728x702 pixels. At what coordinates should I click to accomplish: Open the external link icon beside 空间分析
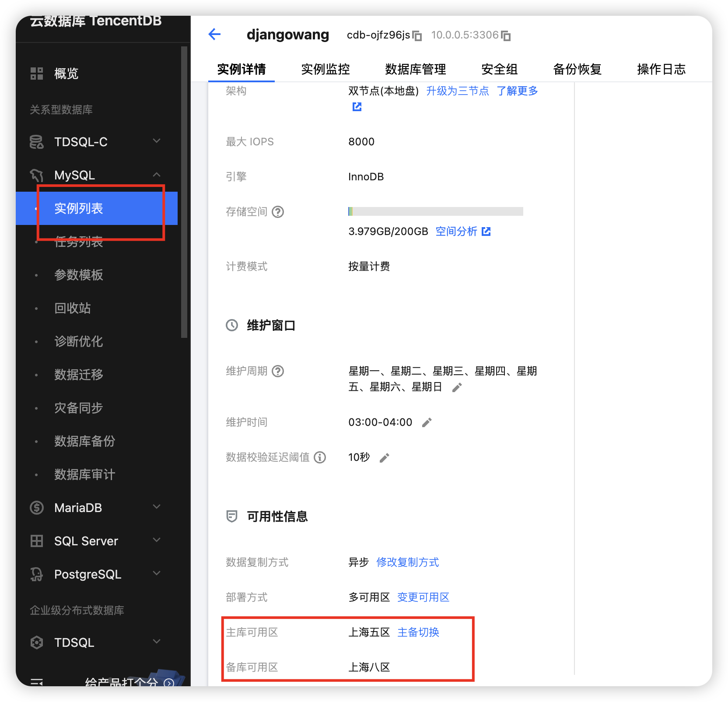[x=486, y=231]
